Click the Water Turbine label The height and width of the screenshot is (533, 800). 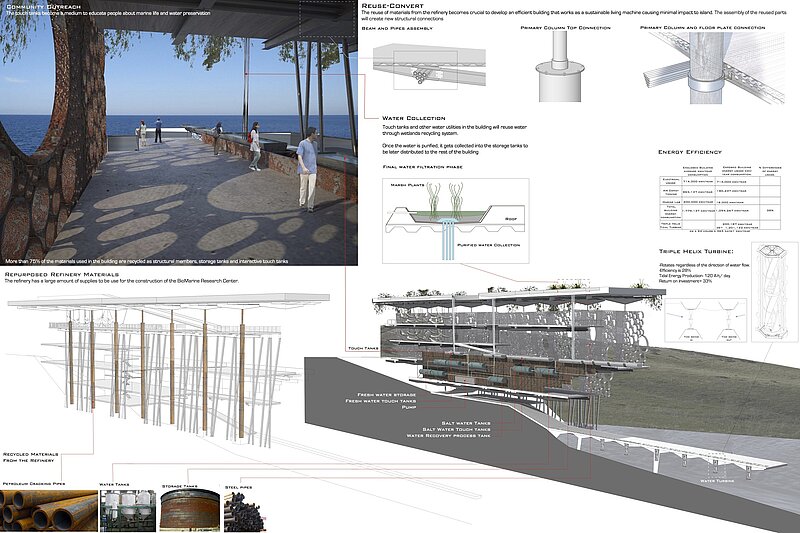[719, 481]
